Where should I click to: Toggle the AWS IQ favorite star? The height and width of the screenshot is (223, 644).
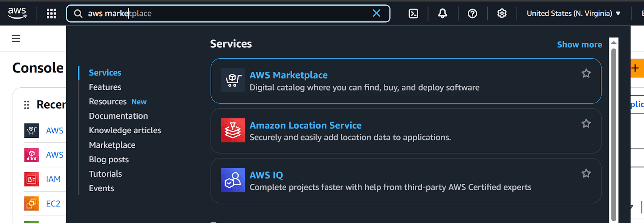click(x=586, y=173)
